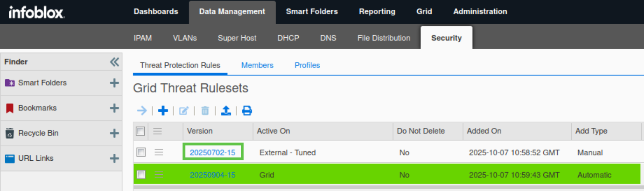The width and height of the screenshot is (644, 191).
Task: Open the hamburger menu in table header
Action: (x=157, y=131)
